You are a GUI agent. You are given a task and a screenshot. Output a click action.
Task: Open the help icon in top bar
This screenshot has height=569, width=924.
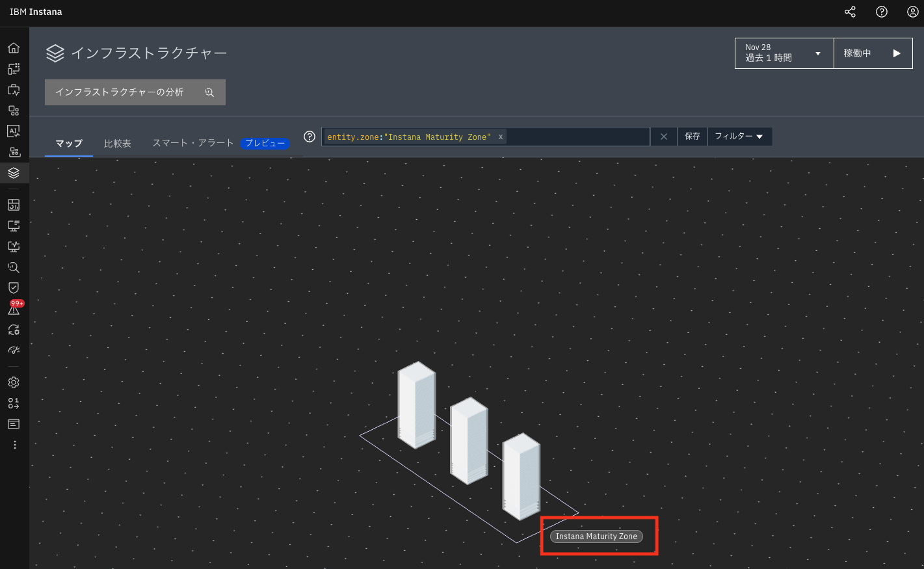(x=882, y=12)
